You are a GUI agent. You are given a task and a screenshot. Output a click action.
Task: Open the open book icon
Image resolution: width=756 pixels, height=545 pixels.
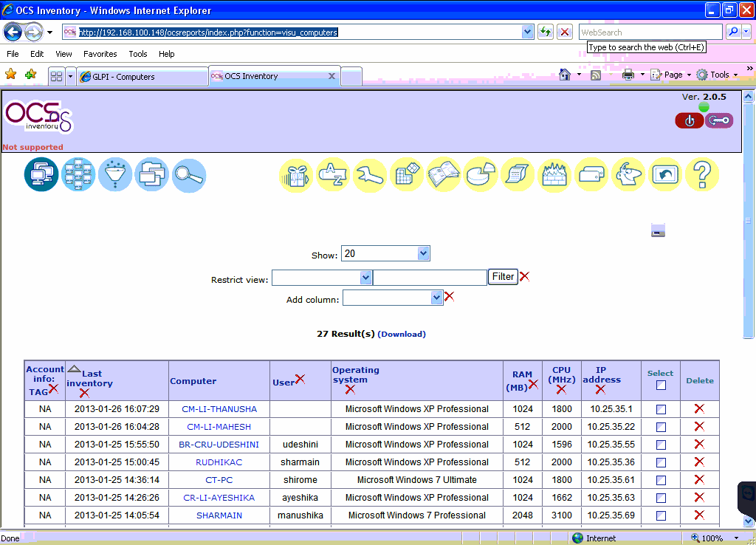click(x=444, y=174)
